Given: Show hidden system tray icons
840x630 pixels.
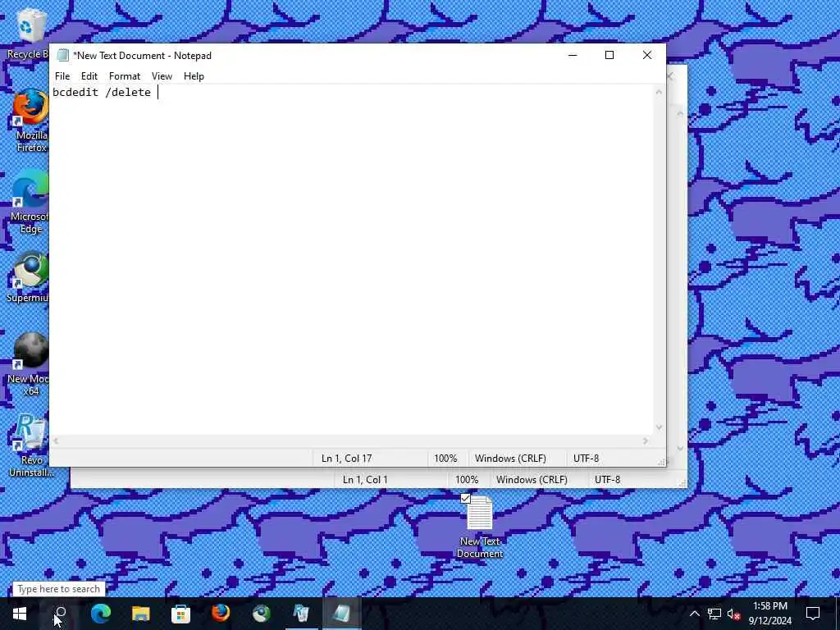Looking at the screenshot, I should pyautogui.click(x=694, y=614).
